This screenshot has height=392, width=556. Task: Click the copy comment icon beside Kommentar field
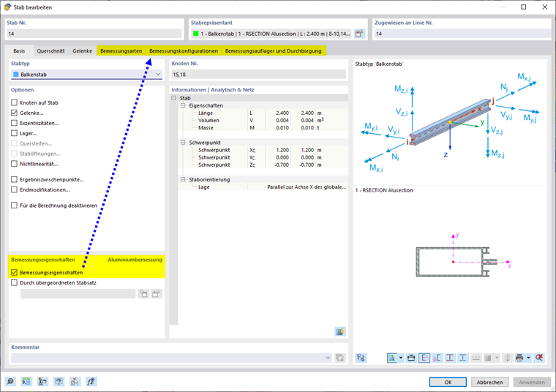[339, 358]
